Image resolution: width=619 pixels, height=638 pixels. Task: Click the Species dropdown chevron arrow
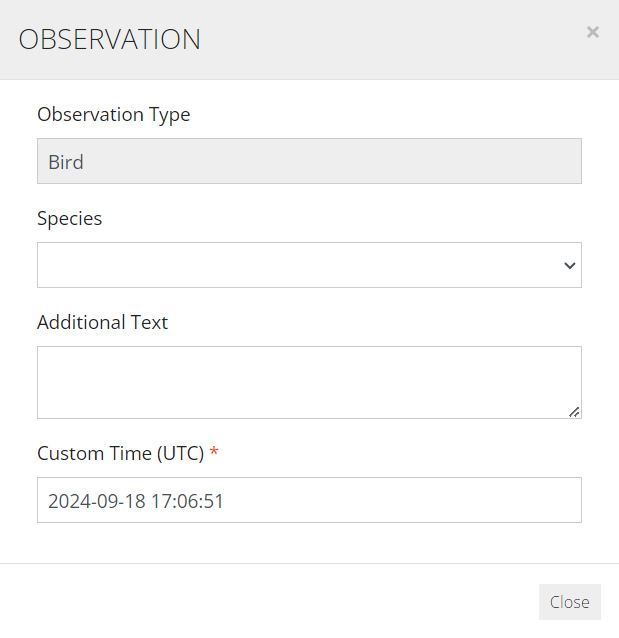[x=570, y=265]
